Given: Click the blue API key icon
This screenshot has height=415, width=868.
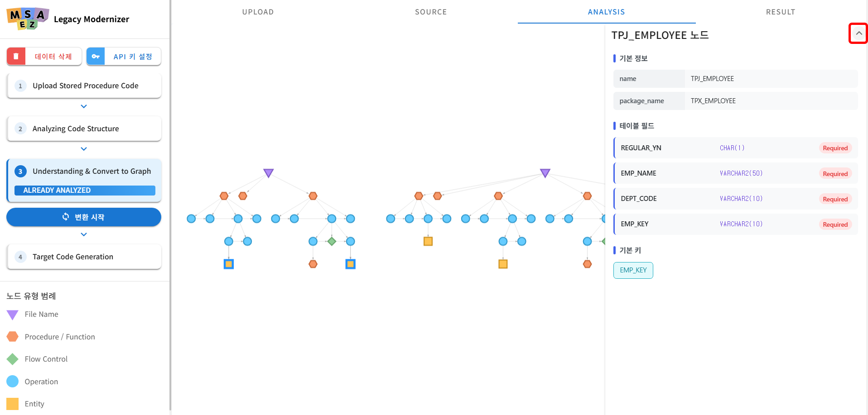Looking at the screenshot, I should tap(96, 57).
